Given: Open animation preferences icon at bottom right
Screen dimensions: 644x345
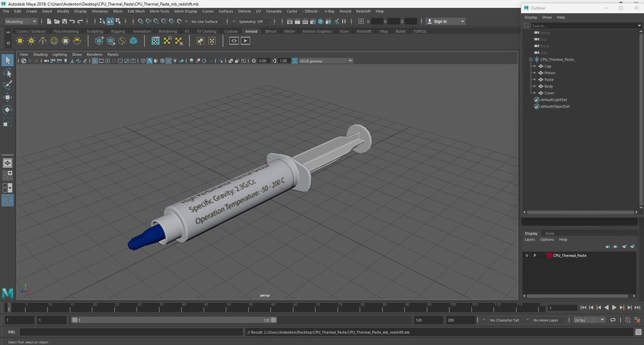Looking at the screenshot, I should click(x=638, y=320).
